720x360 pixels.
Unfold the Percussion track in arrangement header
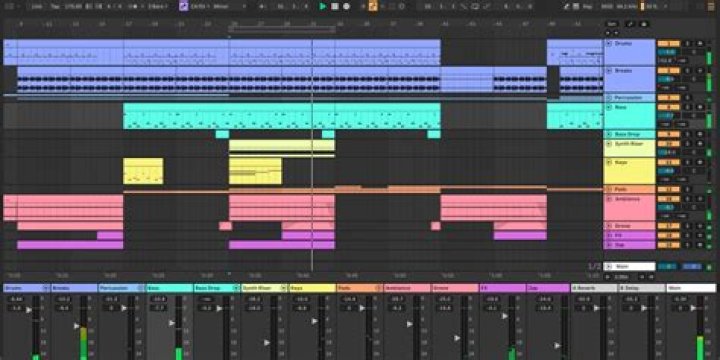(x=609, y=98)
